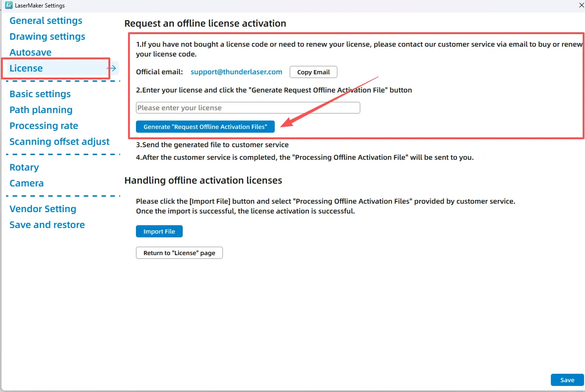Switch to Path planning settings

tap(41, 110)
